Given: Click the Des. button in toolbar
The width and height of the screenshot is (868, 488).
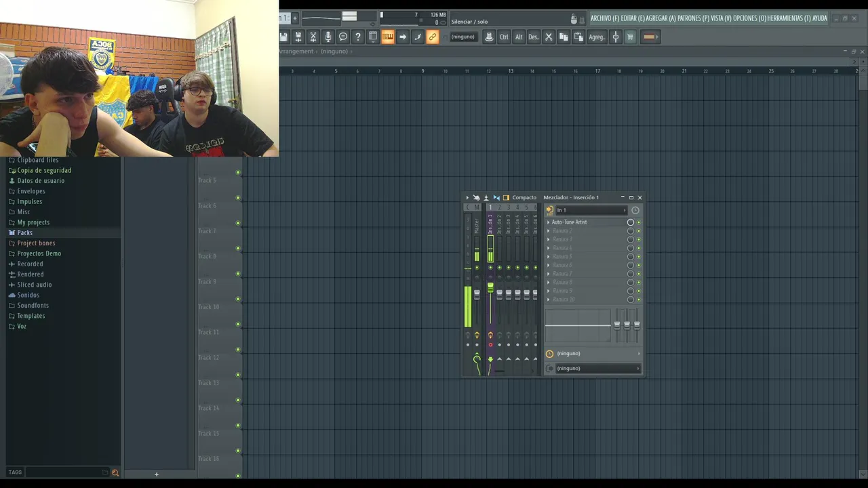Looking at the screenshot, I should pyautogui.click(x=534, y=37).
